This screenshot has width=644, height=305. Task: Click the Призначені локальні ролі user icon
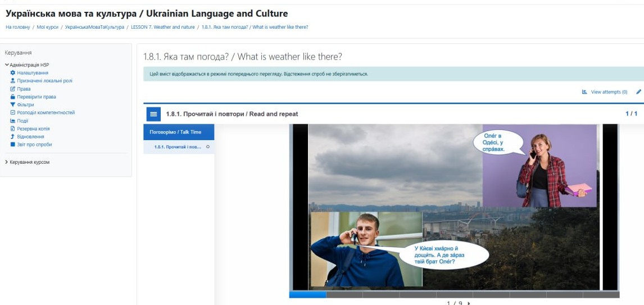pos(13,80)
